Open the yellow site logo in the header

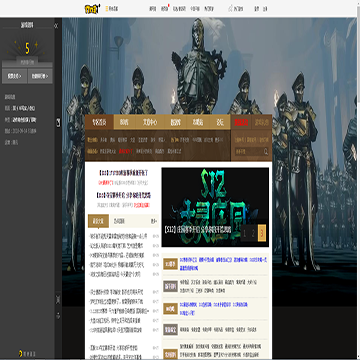[x=92, y=9]
